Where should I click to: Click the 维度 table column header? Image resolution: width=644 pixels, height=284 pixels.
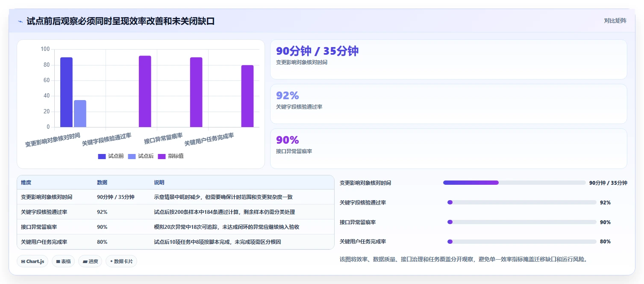point(26,183)
